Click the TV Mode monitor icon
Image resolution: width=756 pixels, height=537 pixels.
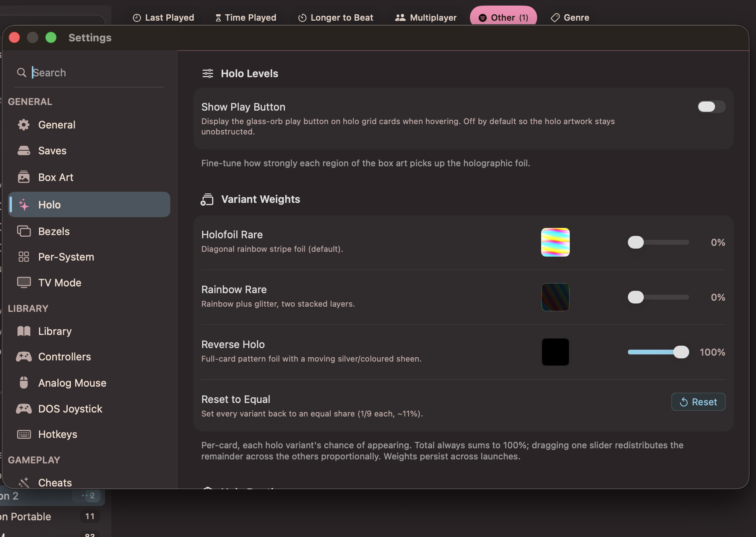tap(24, 282)
